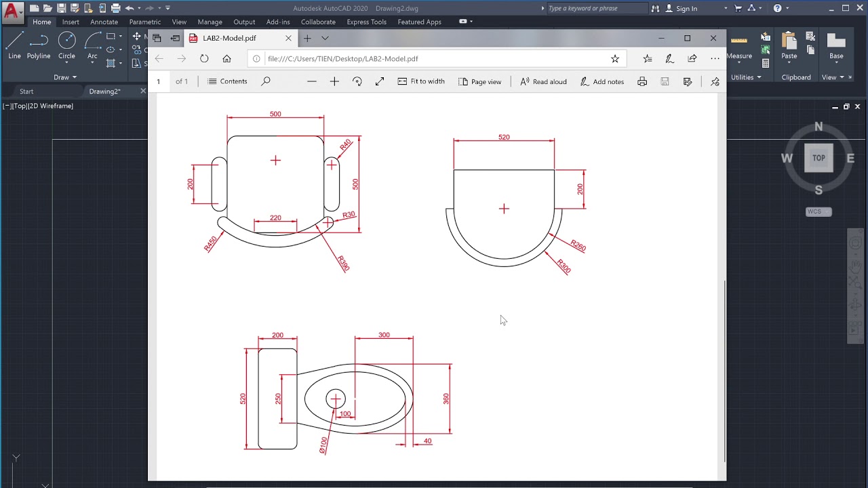Click Page view button
The height and width of the screenshot is (488, 868).
tap(479, 81)
